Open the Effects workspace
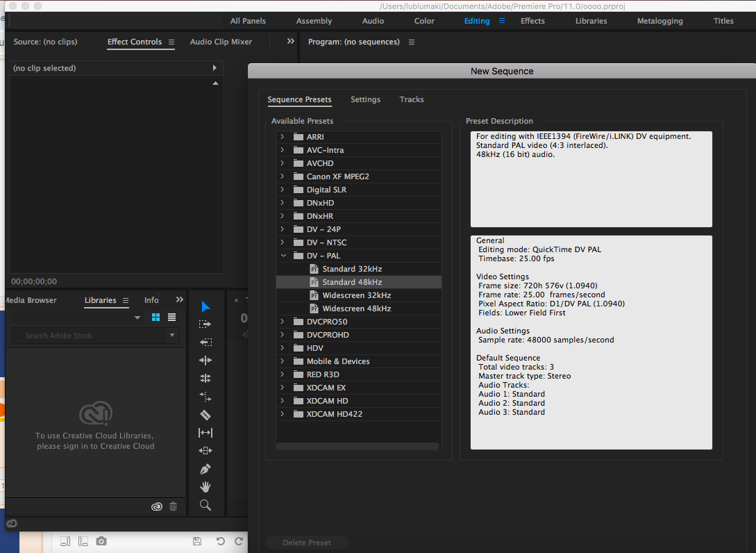 click(x=532, y=21)
